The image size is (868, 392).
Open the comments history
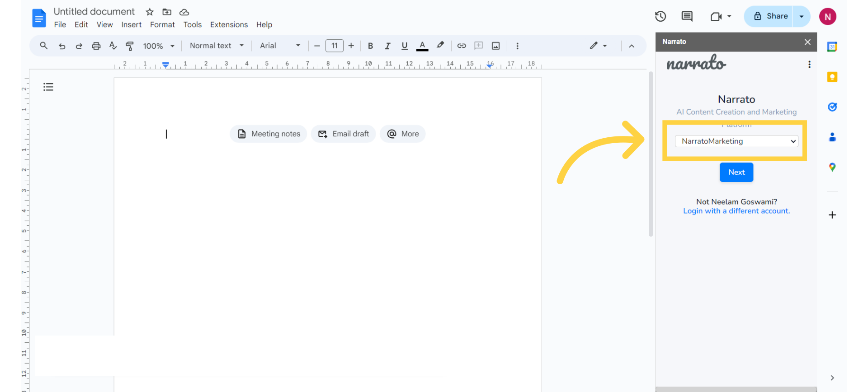point(687,16)
